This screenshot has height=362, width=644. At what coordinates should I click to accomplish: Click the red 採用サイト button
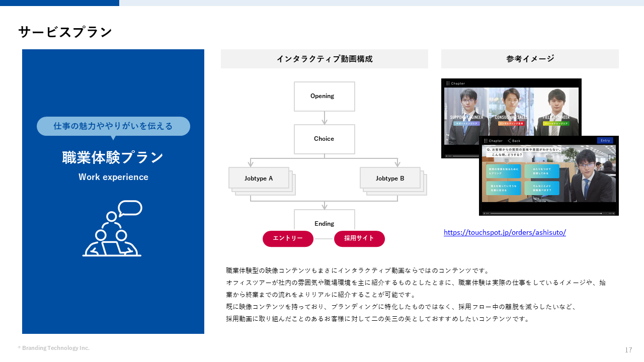(x=359, y=239)
